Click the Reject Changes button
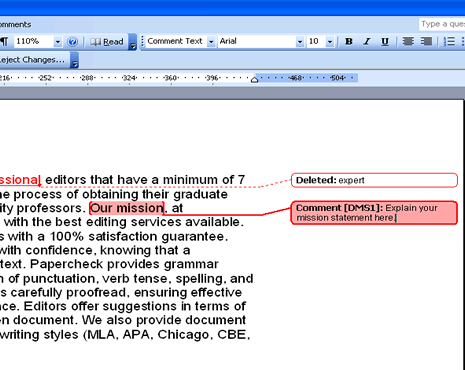Viewport: 465px width, 370px height. 33,60
